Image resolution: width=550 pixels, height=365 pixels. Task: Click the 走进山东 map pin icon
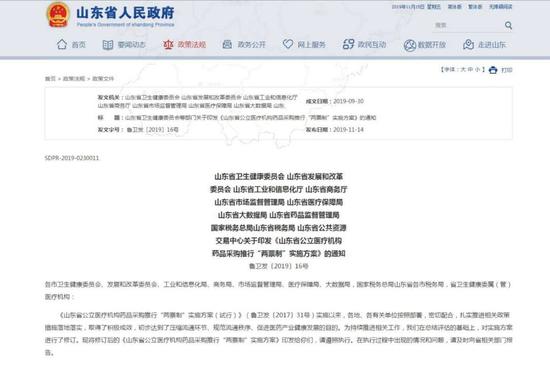(469, 45)
